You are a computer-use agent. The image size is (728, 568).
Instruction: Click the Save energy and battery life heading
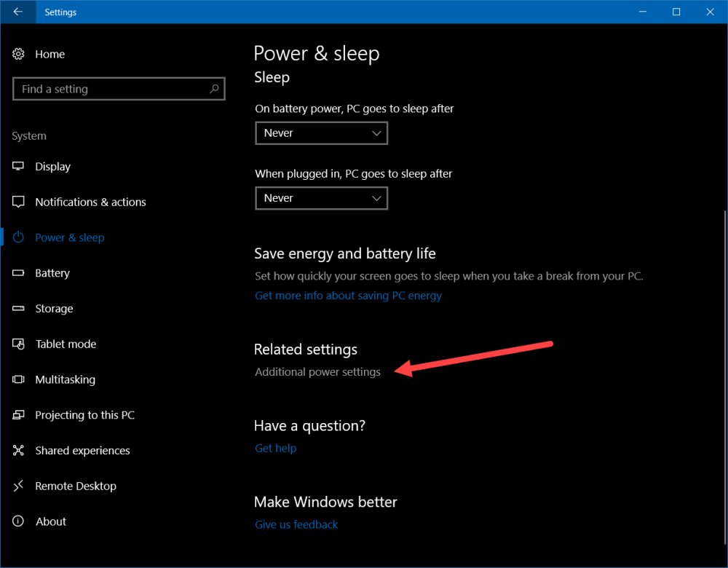[x=345, y=253]
